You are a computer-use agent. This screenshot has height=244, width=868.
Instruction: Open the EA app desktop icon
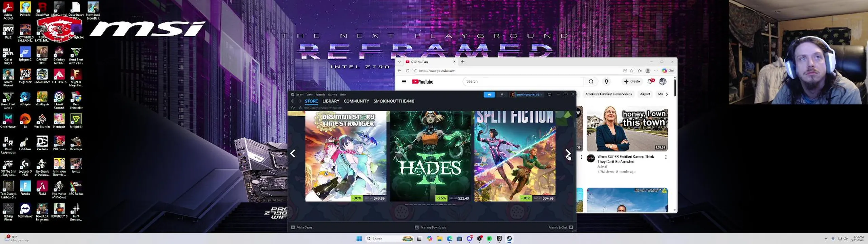point(25,121)
